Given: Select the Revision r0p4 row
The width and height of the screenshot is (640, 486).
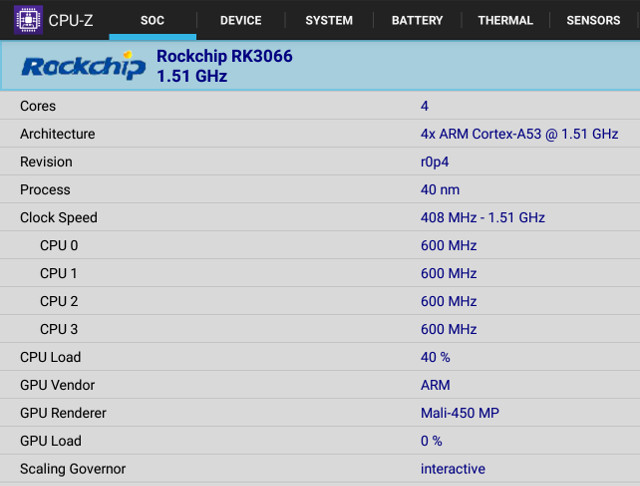Looking at the screenshot, I should (320, 162).
